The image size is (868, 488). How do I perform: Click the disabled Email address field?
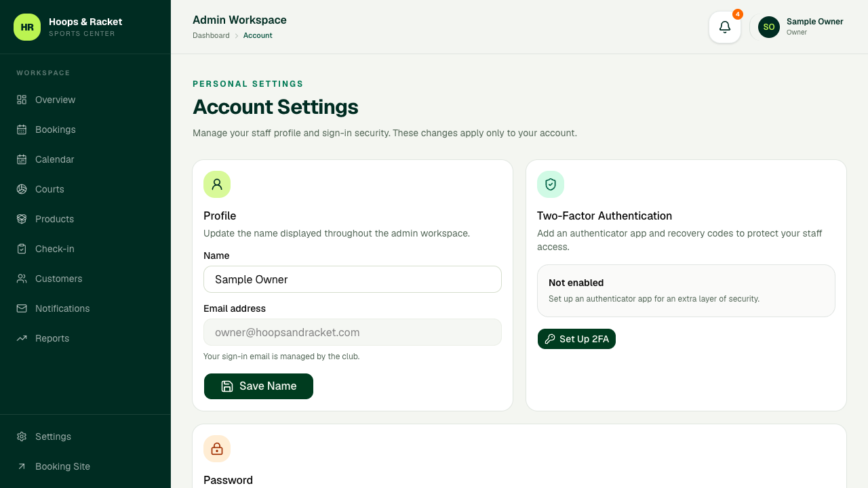(353, 332)
